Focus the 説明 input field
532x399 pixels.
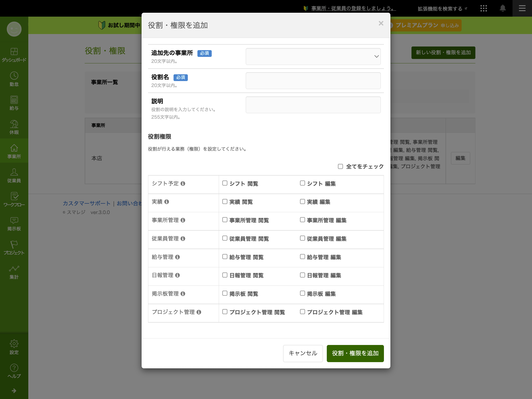tap(313, 105)
